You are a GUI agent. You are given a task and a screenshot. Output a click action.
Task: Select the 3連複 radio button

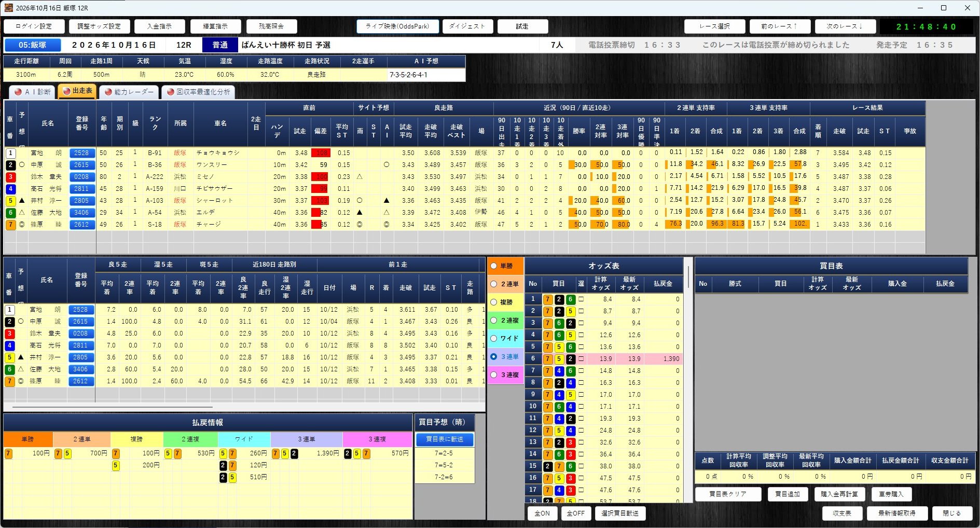tap(494, 375)
